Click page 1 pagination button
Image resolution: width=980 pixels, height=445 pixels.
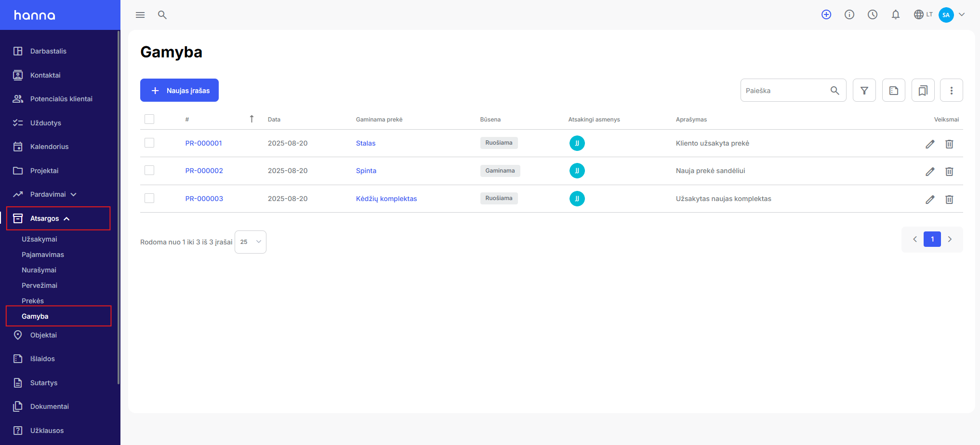tap(932, 239)
